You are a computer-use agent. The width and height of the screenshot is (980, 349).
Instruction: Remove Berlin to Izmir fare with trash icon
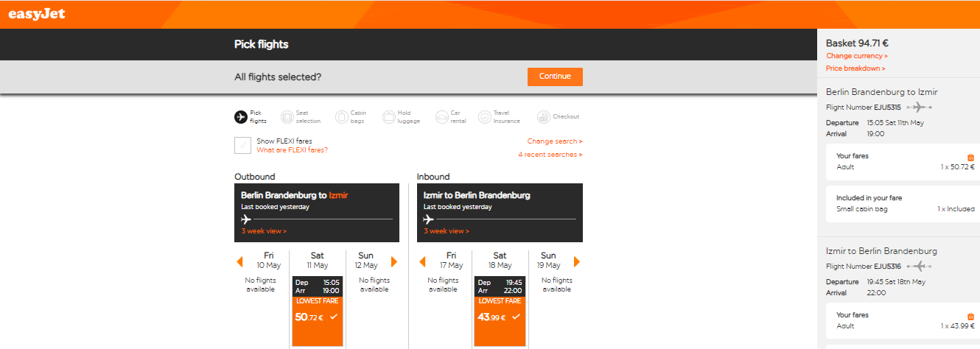click(970, 157)
